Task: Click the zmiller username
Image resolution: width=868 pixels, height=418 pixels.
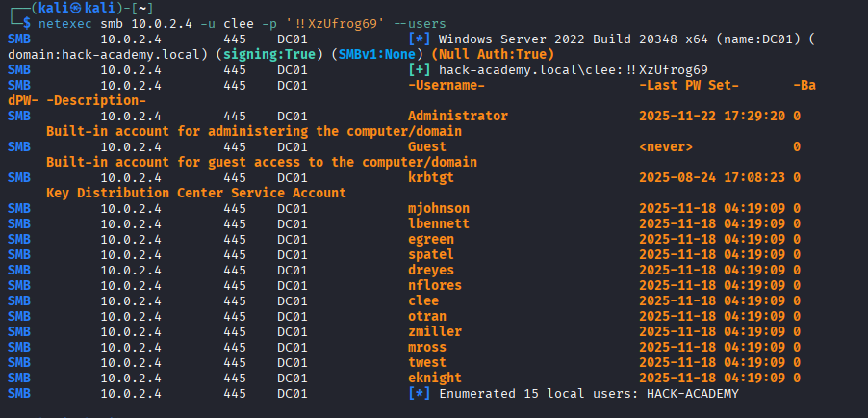Action: [x=435, y=331]
